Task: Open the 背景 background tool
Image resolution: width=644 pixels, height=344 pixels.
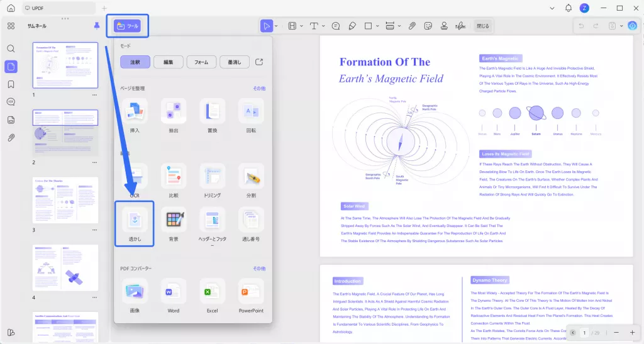Action: point(174,224)
